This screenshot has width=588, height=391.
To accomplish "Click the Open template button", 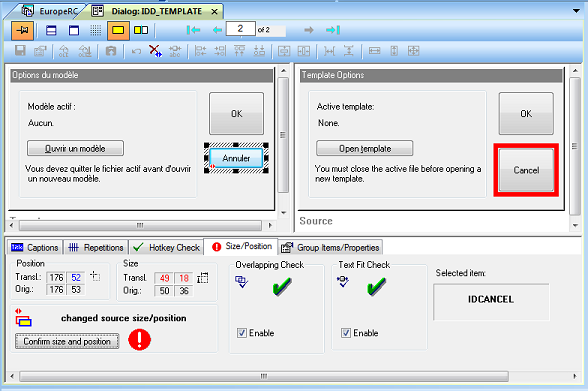I will click(x=365, y=148).
